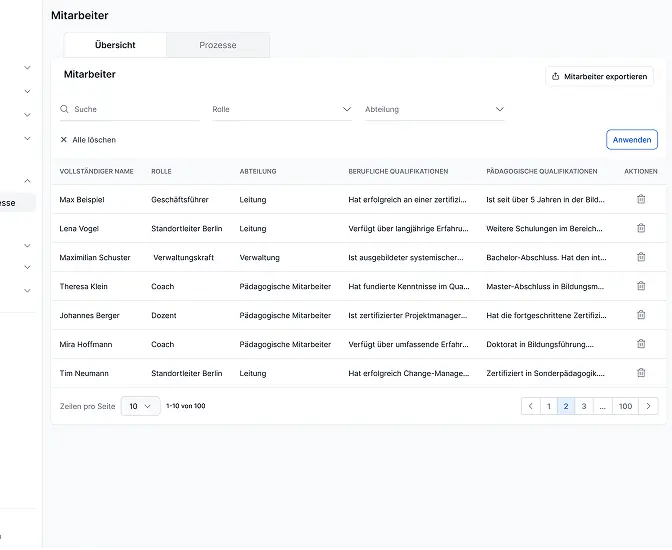Click the Verwaltung department cell
This screenshot has height=550, width=672.
(259, 257)
